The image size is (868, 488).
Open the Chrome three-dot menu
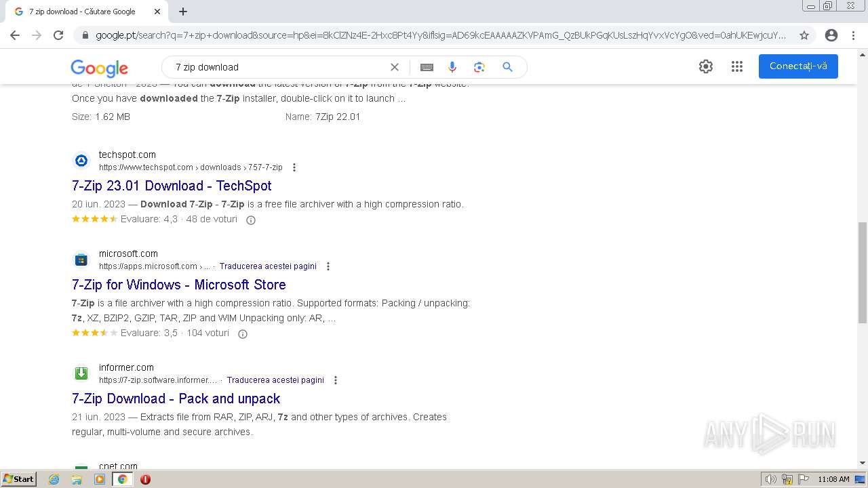(x=853, y=35)
